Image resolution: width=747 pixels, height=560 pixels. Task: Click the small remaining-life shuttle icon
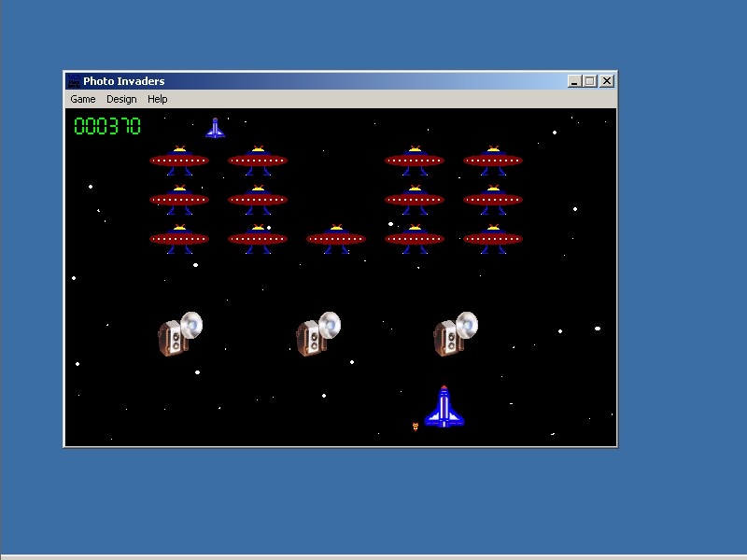(x=215, y=128)
